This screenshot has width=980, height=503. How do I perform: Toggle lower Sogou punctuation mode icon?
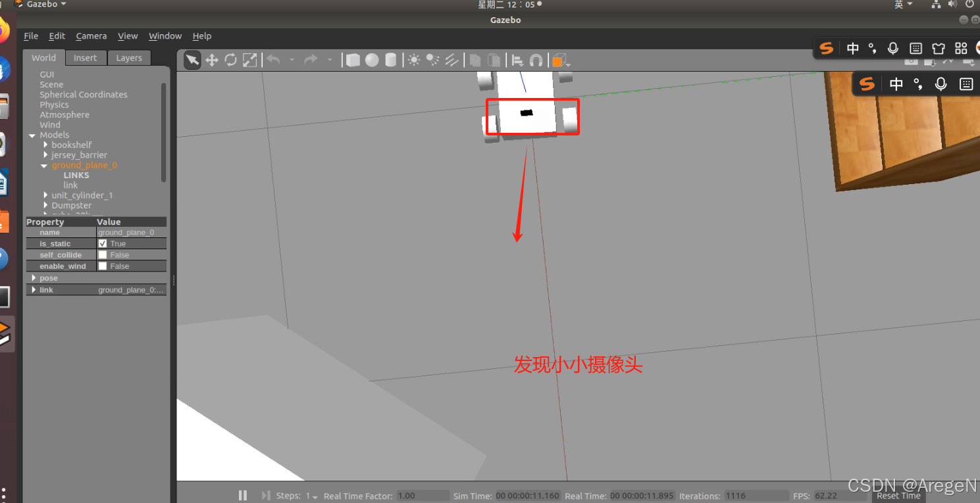pyautogui.click(x=919, y=84)
